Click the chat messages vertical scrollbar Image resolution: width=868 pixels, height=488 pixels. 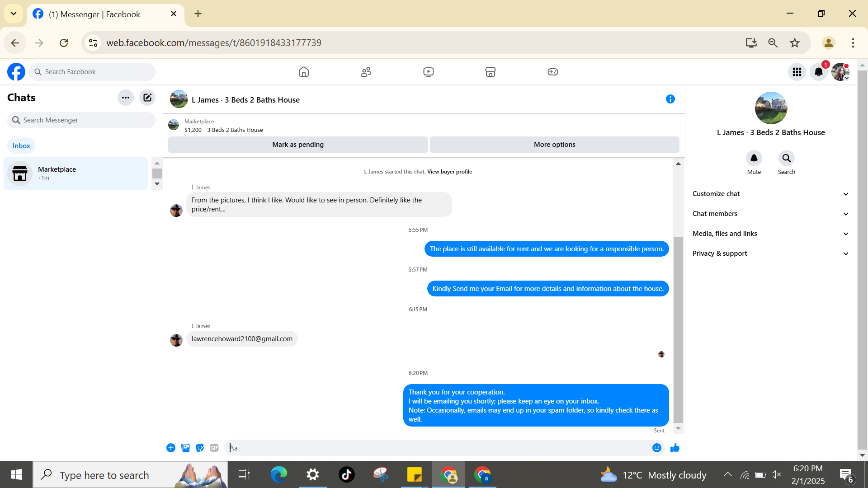tap(678, 329)
